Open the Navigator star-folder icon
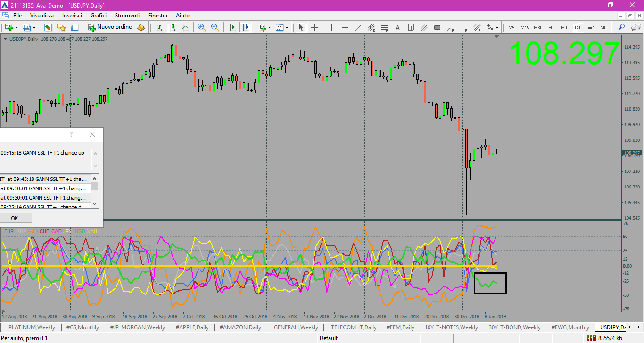Viewport: 644px width, 343px height. [x=61, y=27]
